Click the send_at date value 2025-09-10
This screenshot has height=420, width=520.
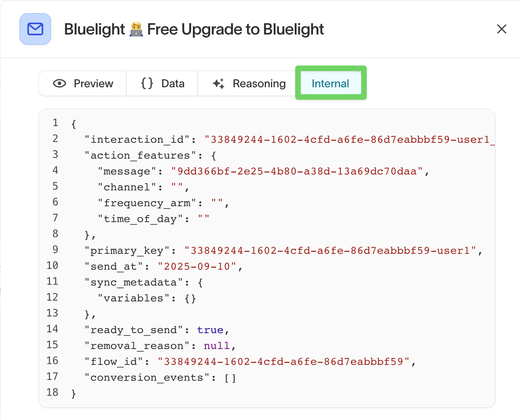pos(197,266)
